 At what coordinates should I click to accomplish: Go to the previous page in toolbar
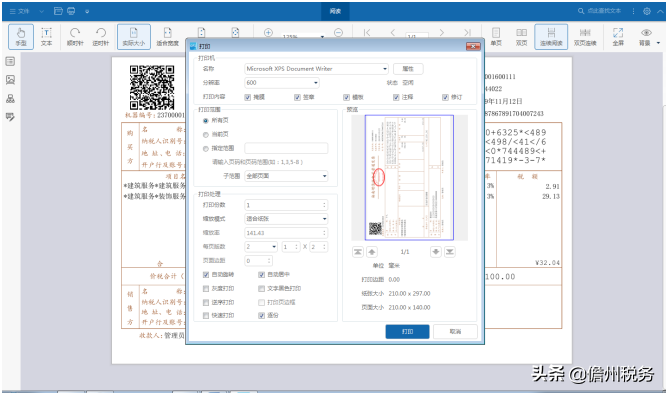[x=392, y=32]
